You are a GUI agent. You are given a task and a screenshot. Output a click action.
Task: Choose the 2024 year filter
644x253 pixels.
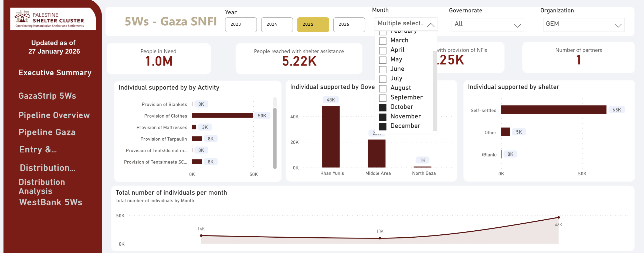(x=277, y=25)
